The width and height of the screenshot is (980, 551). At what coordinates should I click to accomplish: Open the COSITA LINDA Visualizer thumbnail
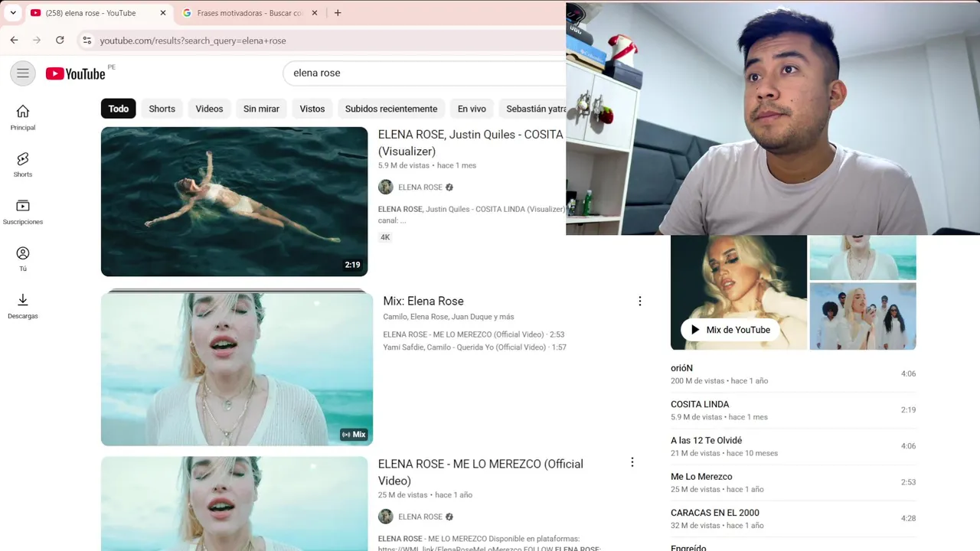234,201
